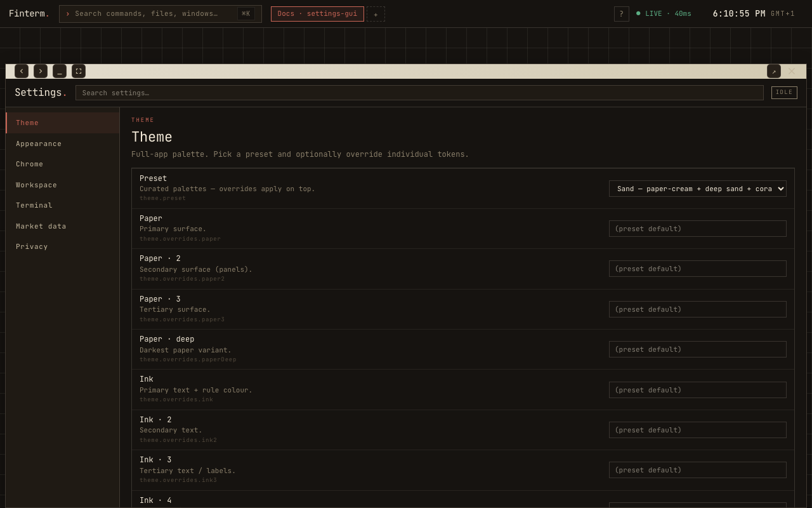
Task: Click the Paper override input field
Action: pos(698,229)
